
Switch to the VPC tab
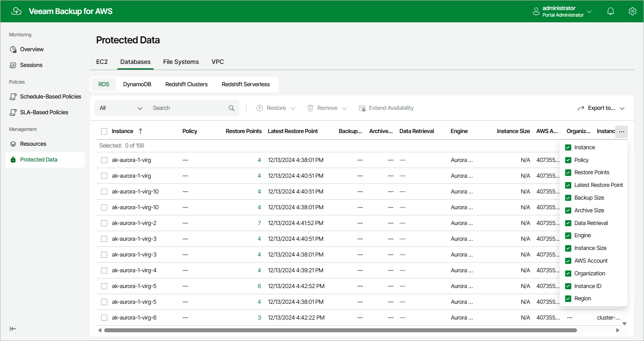click(218, 62)
